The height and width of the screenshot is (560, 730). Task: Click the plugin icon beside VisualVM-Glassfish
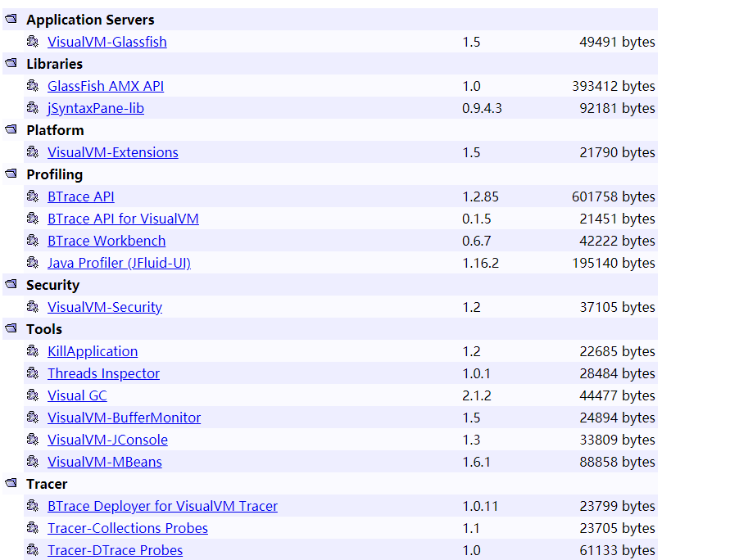tap(33, 42)
